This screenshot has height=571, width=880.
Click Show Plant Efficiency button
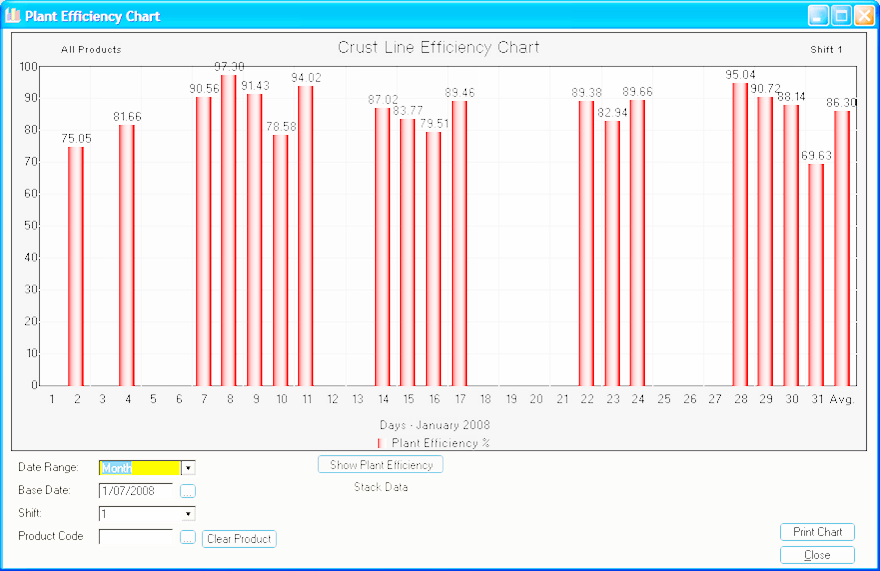click(x=381, y=465)
